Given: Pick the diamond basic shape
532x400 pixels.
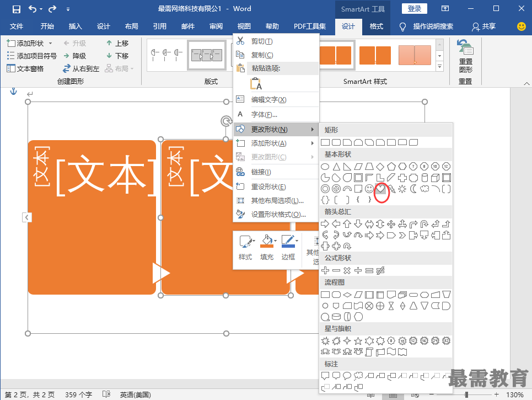Looking at the screenshot, I should [x=380, y=167].
